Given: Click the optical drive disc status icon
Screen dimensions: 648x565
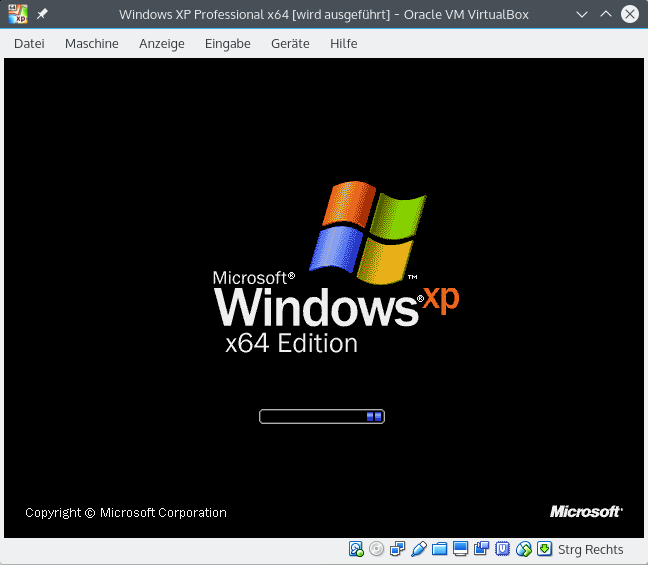Looking at the screenshot, I should 377,549.
